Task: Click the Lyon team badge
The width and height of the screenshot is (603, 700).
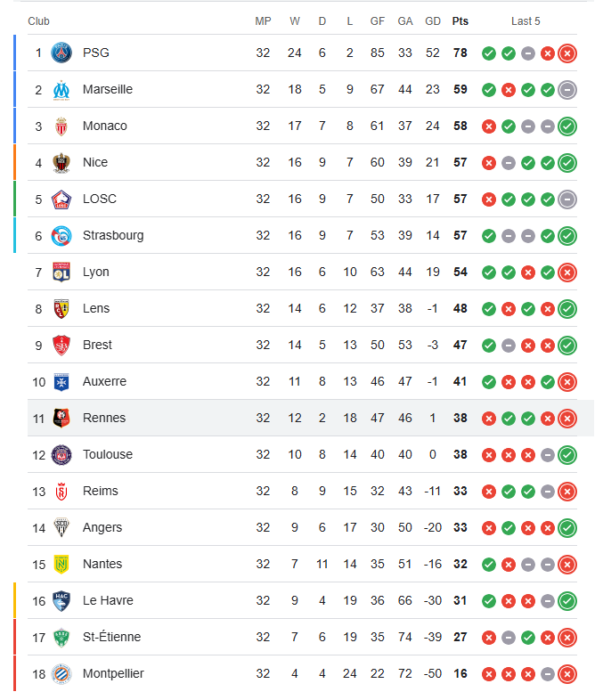Action: point(61,272)
